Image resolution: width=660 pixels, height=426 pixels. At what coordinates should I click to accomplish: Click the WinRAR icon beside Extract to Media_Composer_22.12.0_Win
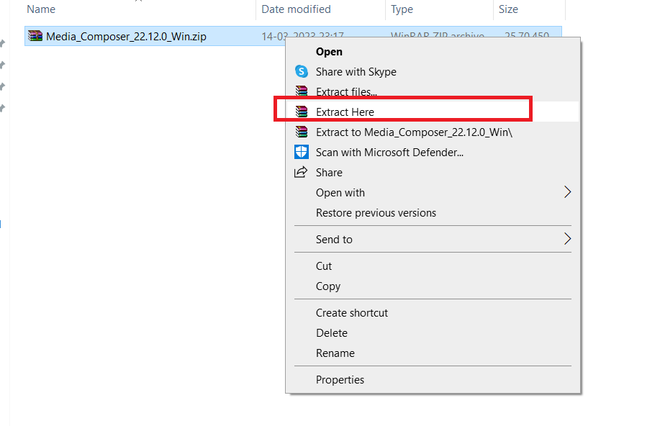click(x=301, y=132)
